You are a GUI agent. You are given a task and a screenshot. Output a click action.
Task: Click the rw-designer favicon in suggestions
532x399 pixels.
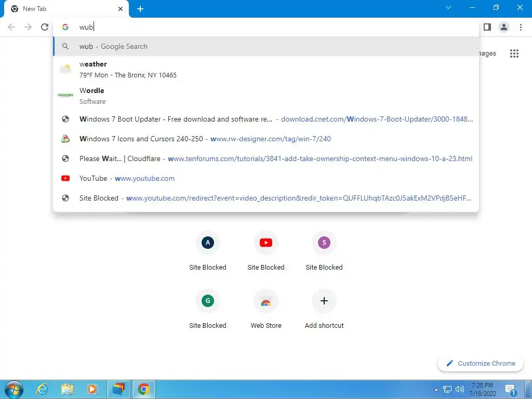65,139
